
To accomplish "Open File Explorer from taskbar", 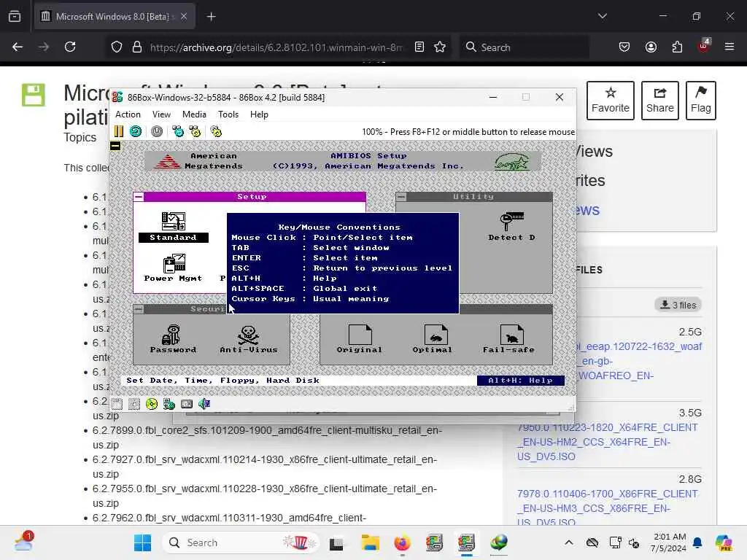I will (370, 542).
